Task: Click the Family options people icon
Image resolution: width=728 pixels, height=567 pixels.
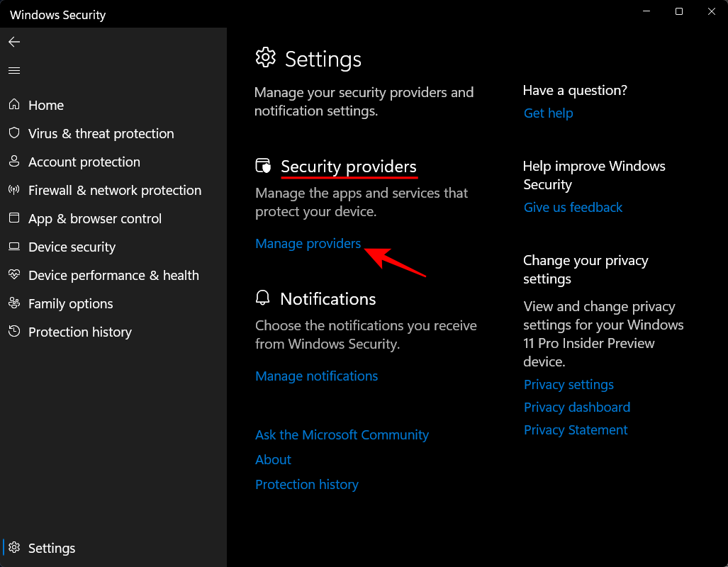Action: click(x=14, y=303)
